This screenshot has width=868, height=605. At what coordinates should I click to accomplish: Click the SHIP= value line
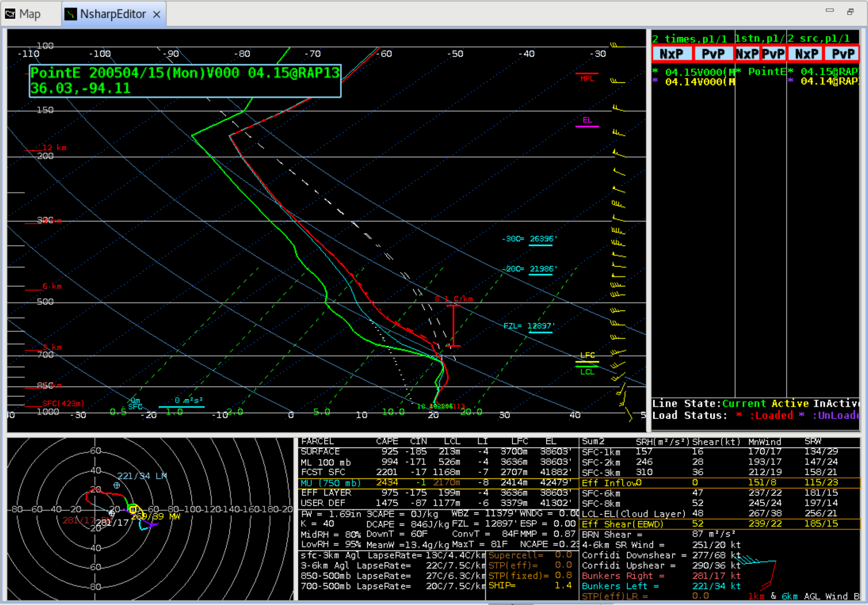530,586
